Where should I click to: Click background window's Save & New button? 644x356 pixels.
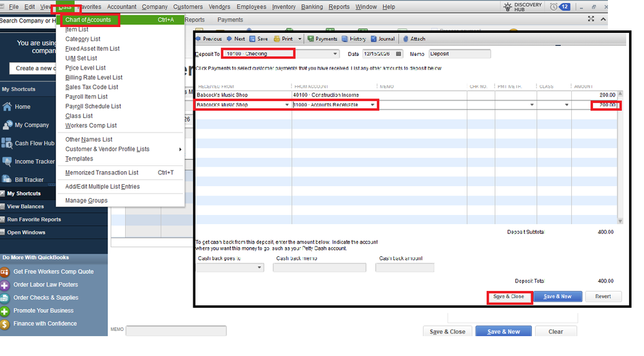(503, 332)
